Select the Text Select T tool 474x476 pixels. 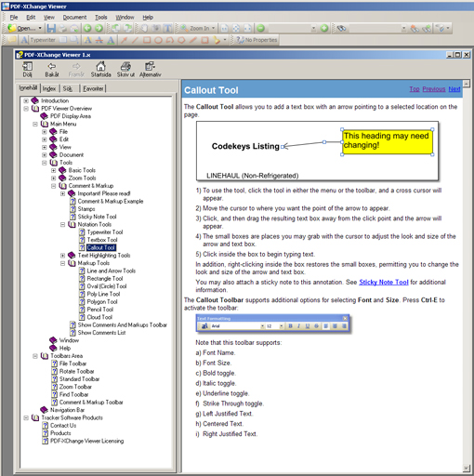(167, 29)
